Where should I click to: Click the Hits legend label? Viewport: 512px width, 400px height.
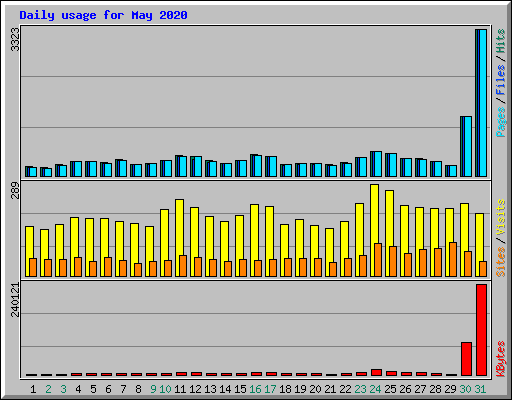(x=501, y=41)
